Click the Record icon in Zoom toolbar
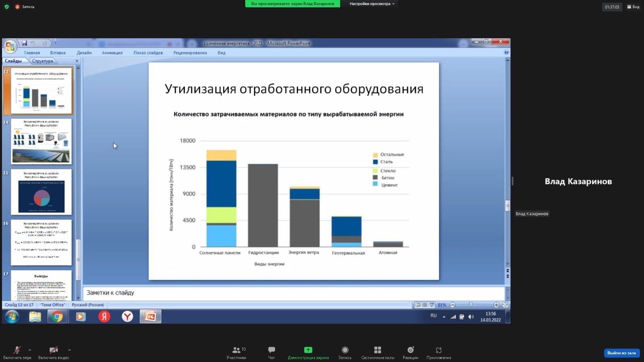Screen dimensions: 644x362 (x=345, y=350)
